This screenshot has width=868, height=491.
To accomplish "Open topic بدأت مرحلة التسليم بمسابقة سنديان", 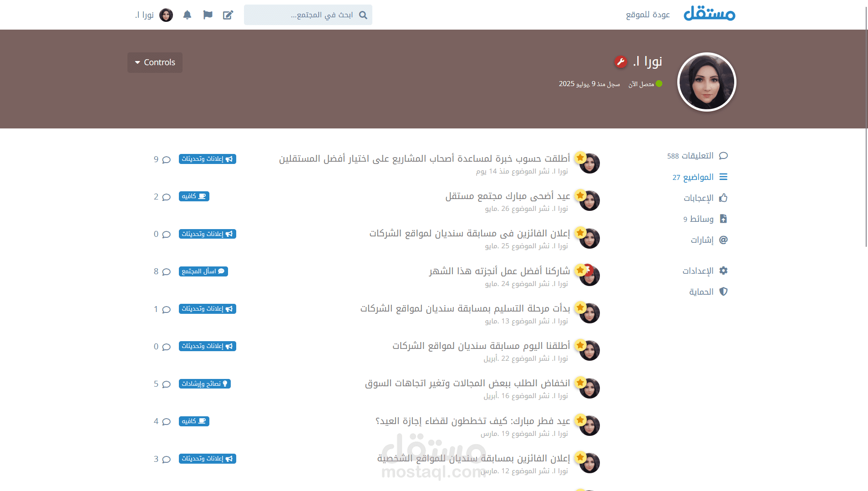I will coord(465,308).
